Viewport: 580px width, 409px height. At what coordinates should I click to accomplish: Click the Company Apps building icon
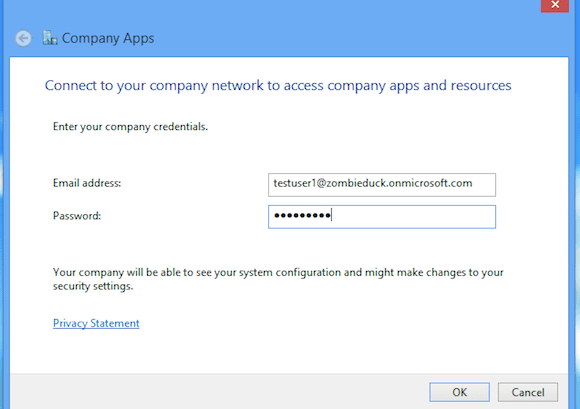click(50, 38)
